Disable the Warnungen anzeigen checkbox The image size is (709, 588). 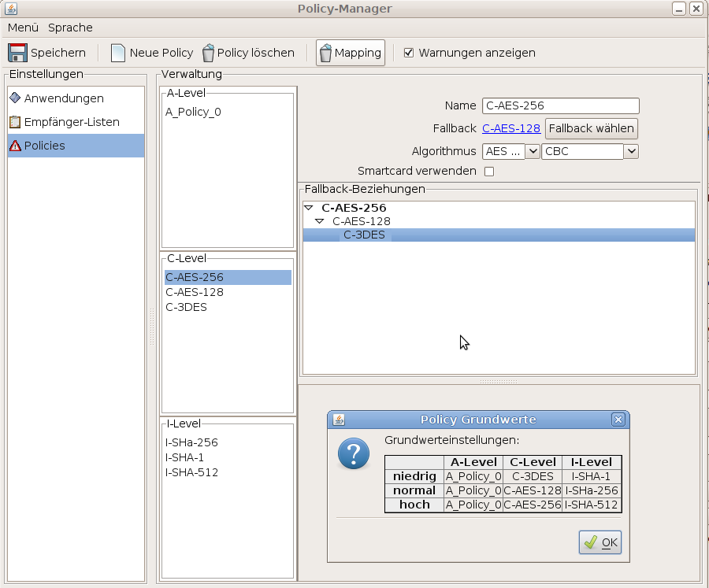(x=409, y=53)
